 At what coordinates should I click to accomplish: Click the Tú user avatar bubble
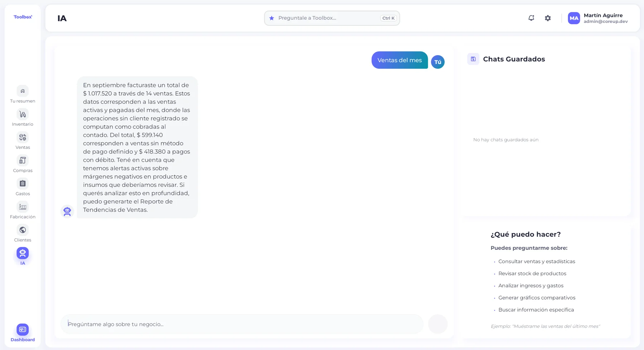438,62
